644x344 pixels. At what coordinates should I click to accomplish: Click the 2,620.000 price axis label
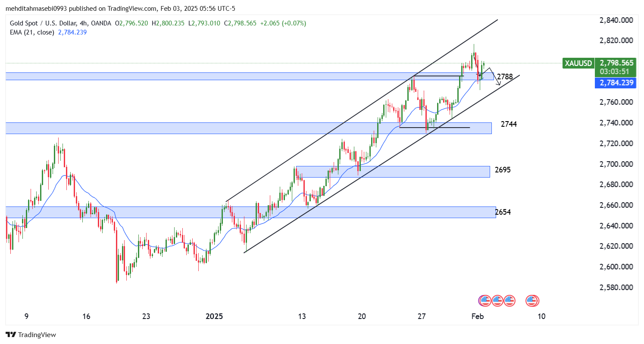point(616,247)
